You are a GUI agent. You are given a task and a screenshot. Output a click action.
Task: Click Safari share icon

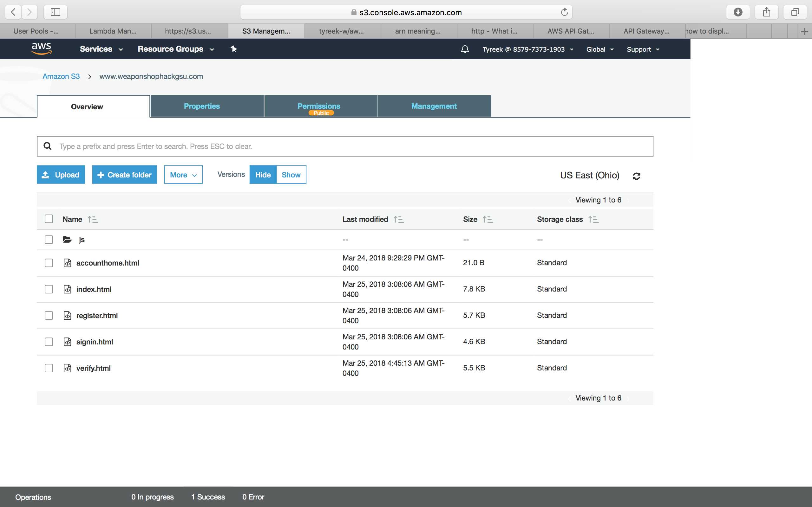[766, 12]
